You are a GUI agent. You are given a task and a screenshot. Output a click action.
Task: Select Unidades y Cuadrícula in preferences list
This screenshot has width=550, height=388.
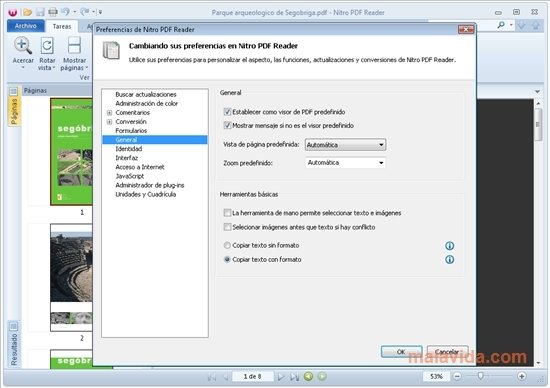(x=146, y=194)
